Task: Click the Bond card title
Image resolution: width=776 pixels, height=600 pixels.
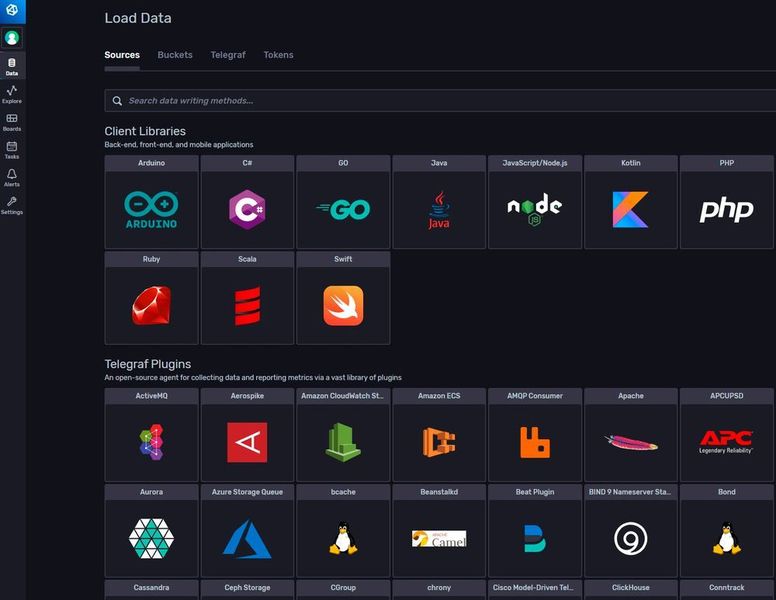Action: pos(727,492)
